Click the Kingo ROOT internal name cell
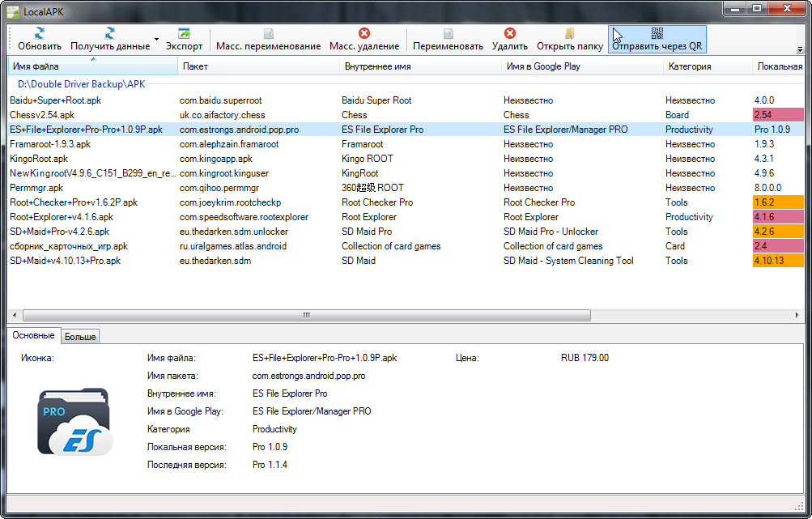Screen dimensions: 812x519 [x=368, y=159]
